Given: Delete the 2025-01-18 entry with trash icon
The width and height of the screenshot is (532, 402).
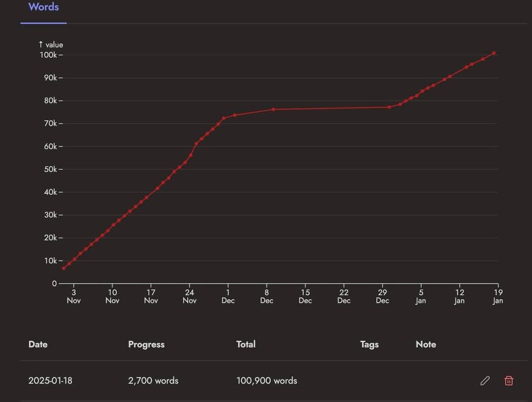Looking at the screenshot, I should pos(509,381).
